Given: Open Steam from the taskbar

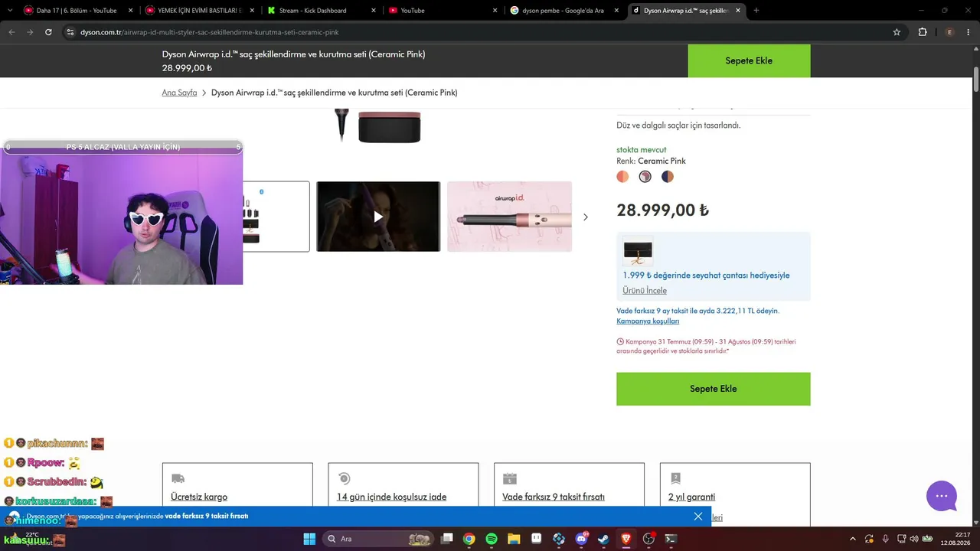Looking at the screenshot, I should 603,539.
